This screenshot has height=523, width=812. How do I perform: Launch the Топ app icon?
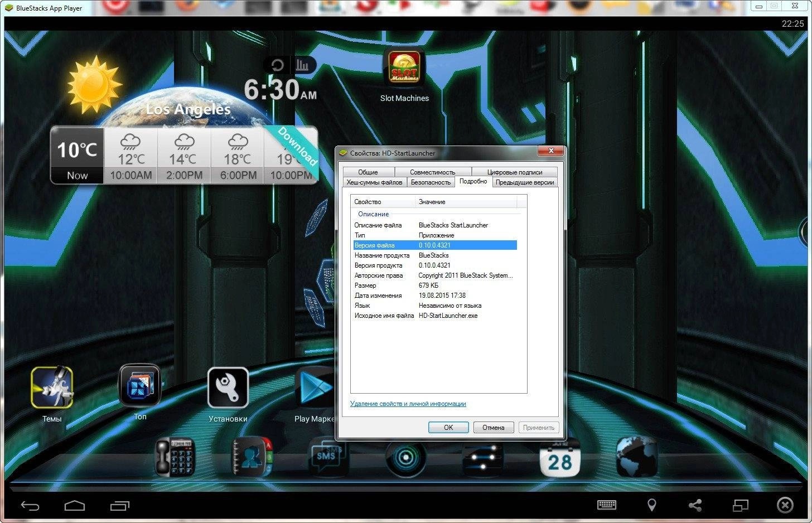click(140, 385)
